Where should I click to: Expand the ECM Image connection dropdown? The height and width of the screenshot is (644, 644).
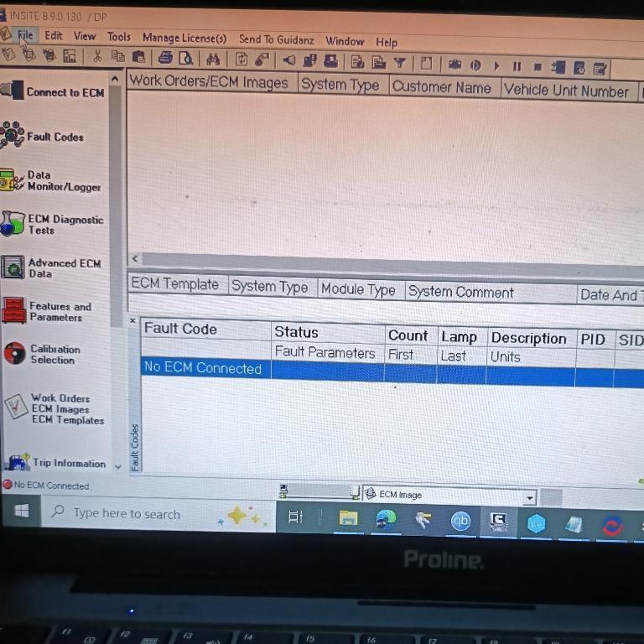point(530,498)
